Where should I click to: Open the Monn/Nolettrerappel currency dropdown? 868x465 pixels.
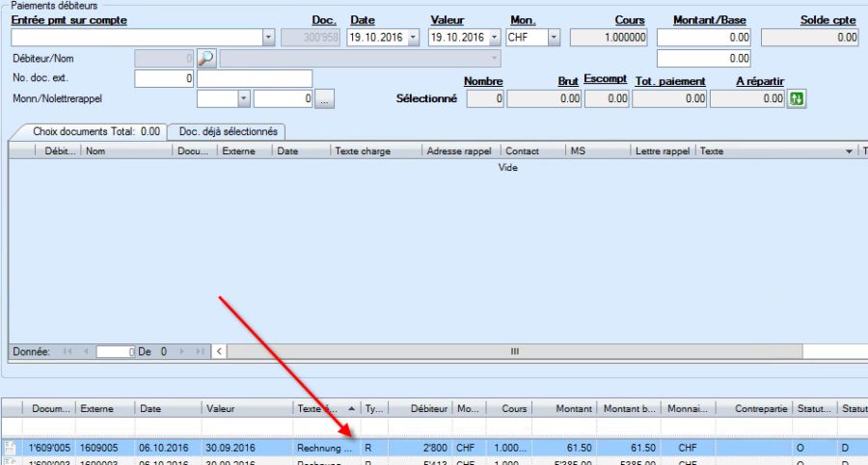pos(243,98)
